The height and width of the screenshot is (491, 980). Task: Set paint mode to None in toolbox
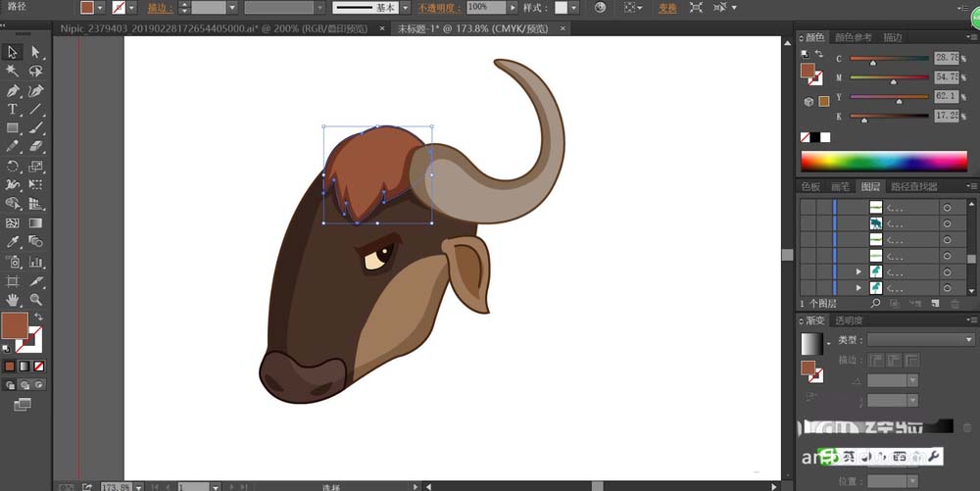pyautogui.click(x=39, y=367)
